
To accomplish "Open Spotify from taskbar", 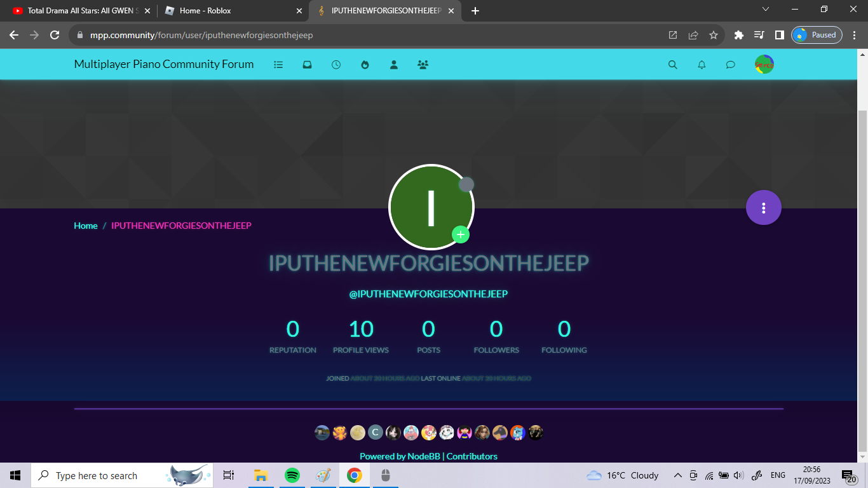I will click(292, 475).
